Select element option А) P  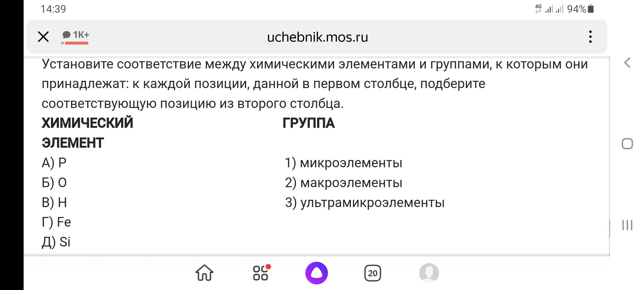pyautogui.click(x=54, y=163)
